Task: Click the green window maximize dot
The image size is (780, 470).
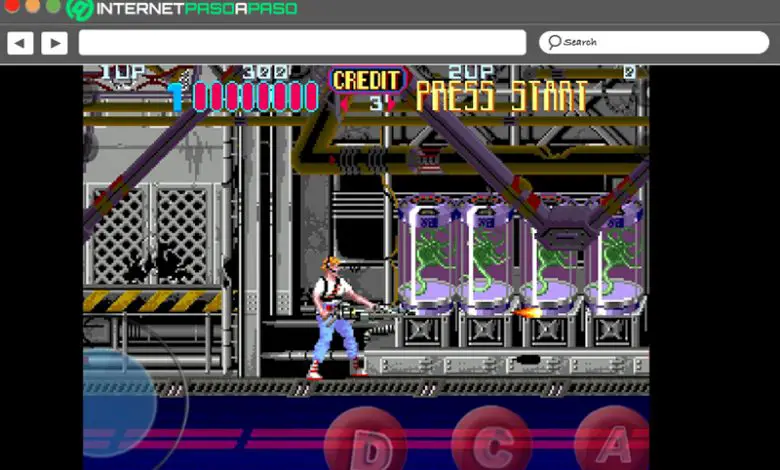Action: click(x=53, y=5)
